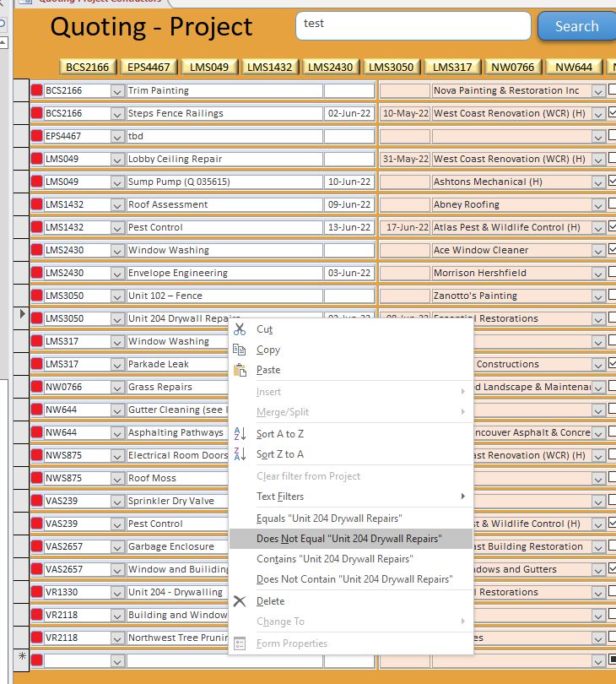Click date field 10-Jun-22 on Sump Pump row
The width and height of the screenshot is (616, 684).
[x=349, y=182]
